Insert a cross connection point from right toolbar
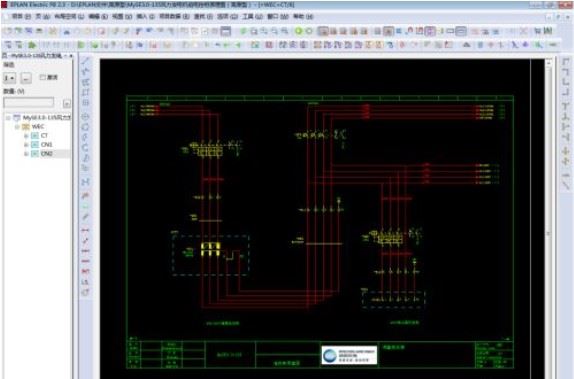Image resolution: width=574 pixels, height=379 pixels. [x=566, y=151]
